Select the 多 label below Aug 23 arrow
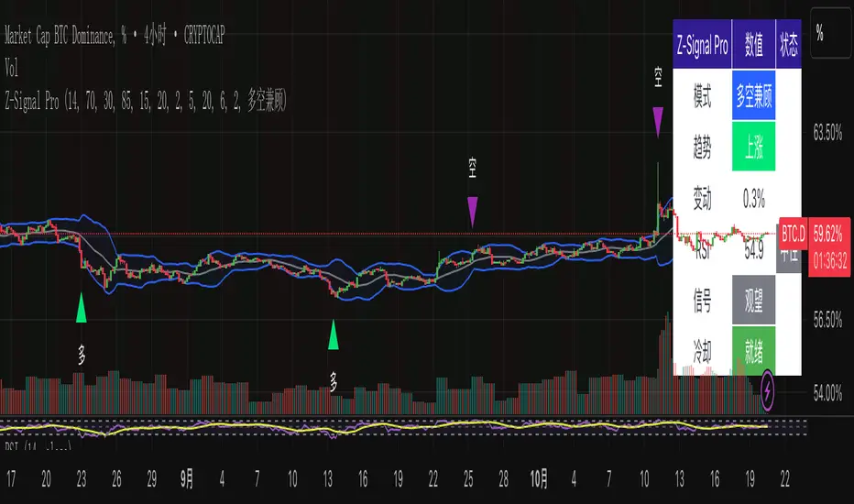This screenshot has height=504, width=854. coord(82,356)
